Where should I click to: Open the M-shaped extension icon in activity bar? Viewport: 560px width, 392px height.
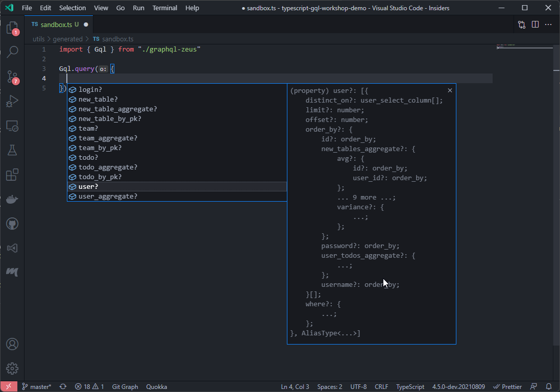pyautogui.click(x=12, y=272)
